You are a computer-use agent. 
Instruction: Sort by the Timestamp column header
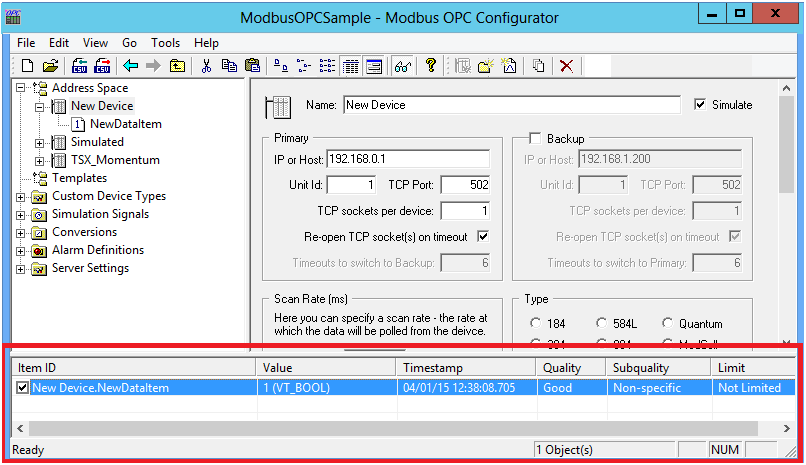(x=466, y=368)
